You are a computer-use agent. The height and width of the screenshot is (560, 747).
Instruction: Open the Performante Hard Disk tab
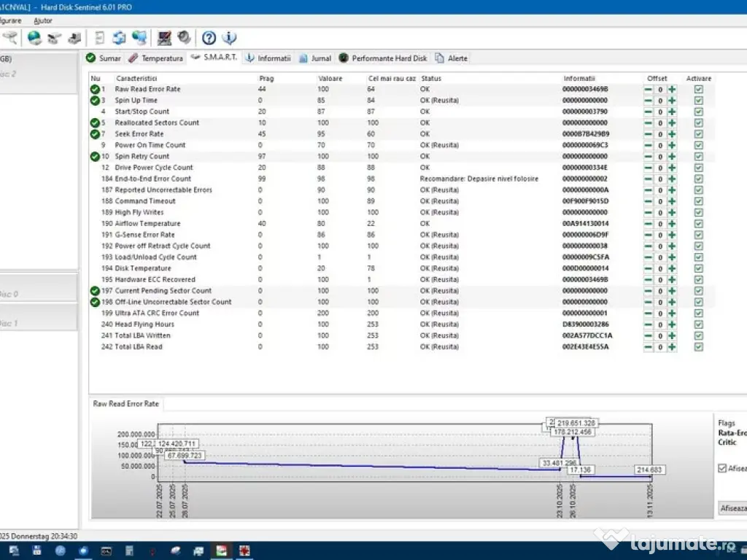pyautogui.click(x=383, y=58)
